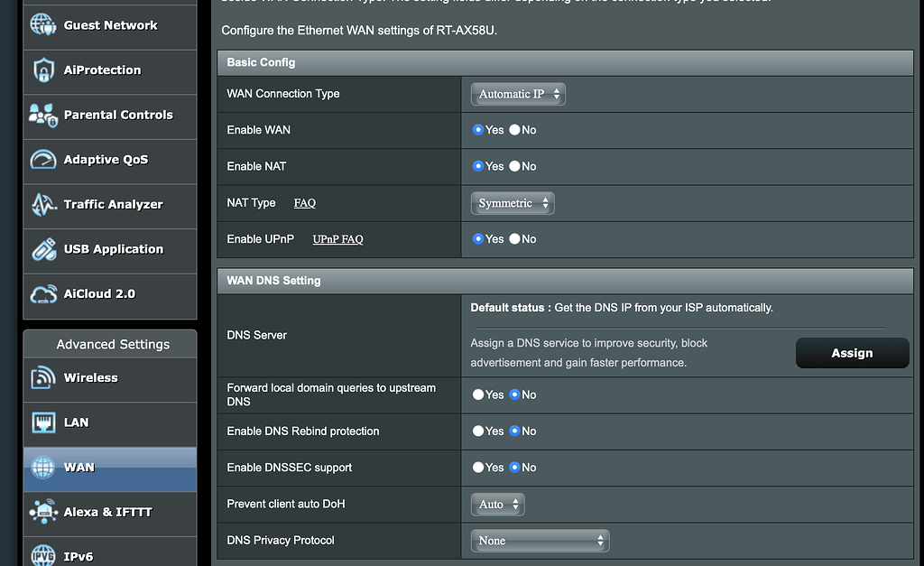Enable DNS Rebind protection
Viewport: 924px width, 566px height.
pos(477,431)
